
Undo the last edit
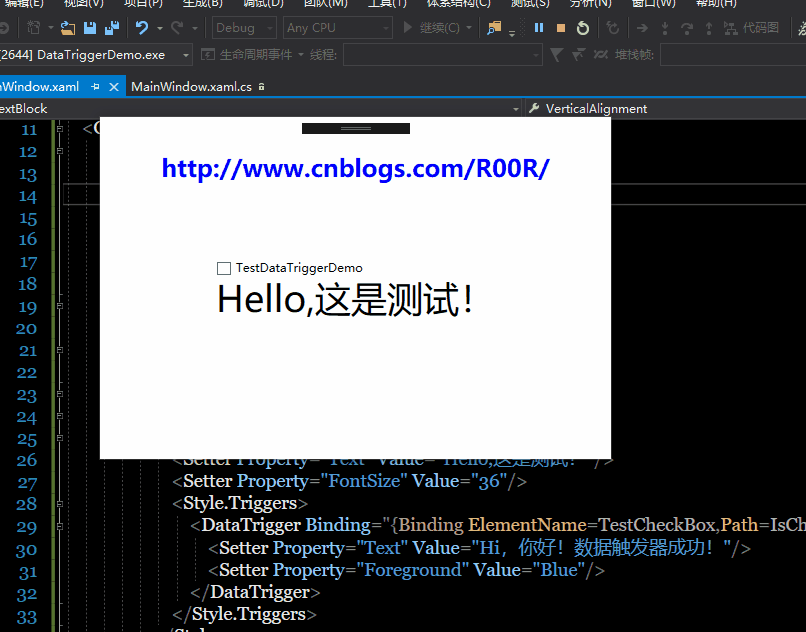(141, 27)
